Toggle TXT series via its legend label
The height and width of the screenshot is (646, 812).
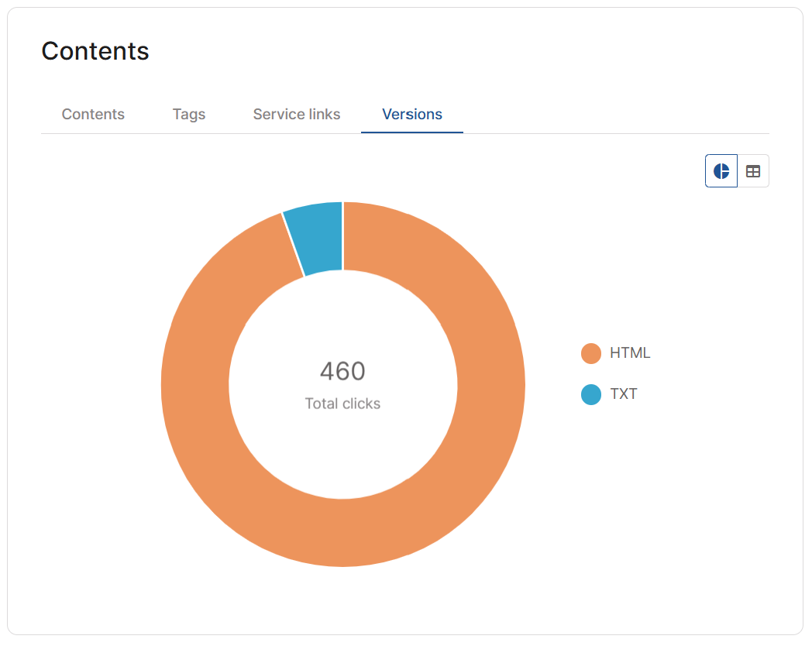(x=624, y=394)
